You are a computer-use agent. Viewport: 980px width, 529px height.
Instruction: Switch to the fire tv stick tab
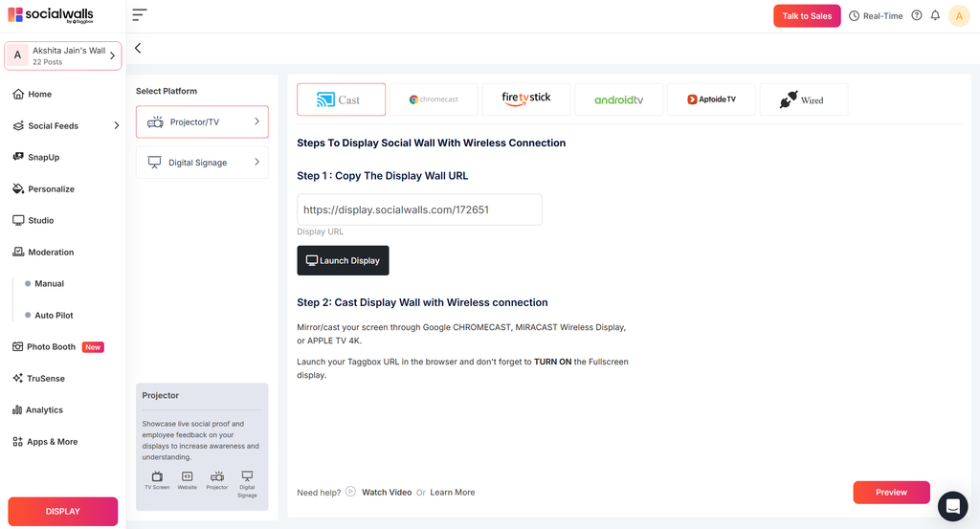(x=526, y=99)
